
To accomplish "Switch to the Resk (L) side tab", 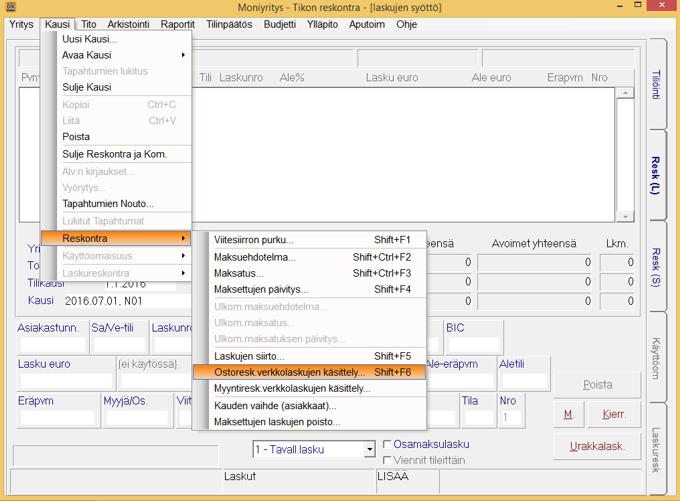I will point(657,175).
